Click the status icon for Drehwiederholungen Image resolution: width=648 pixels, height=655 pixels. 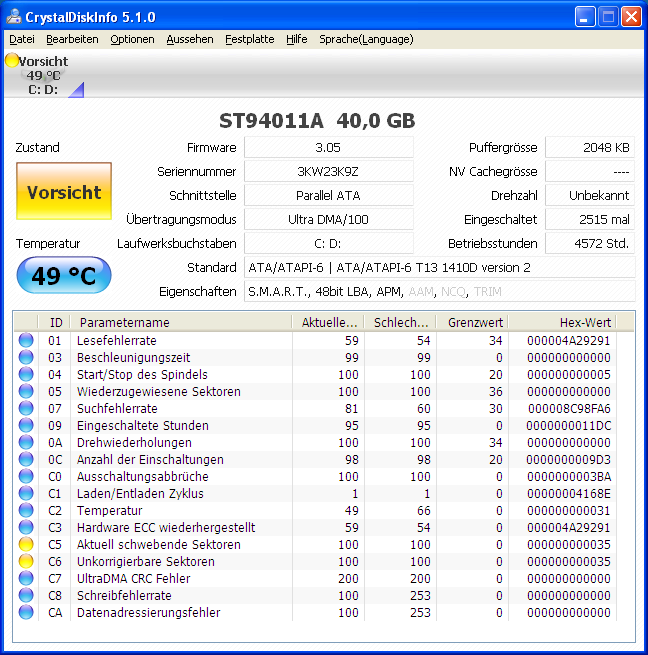(26, 442)
